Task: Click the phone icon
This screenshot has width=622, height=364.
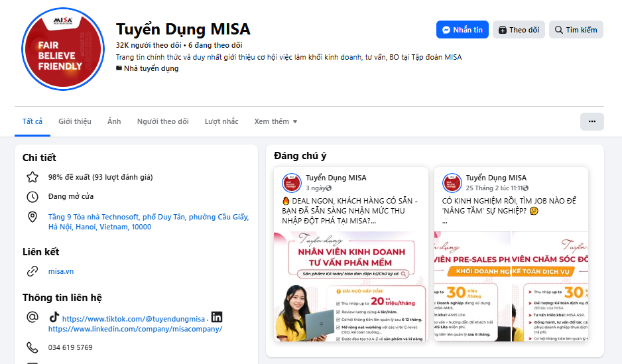Action: (32, 347)
